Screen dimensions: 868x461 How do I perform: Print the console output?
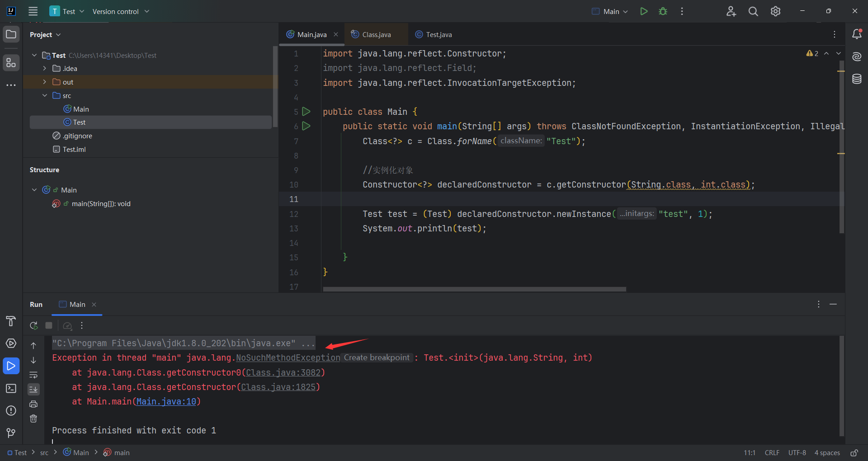click(33, 404)
